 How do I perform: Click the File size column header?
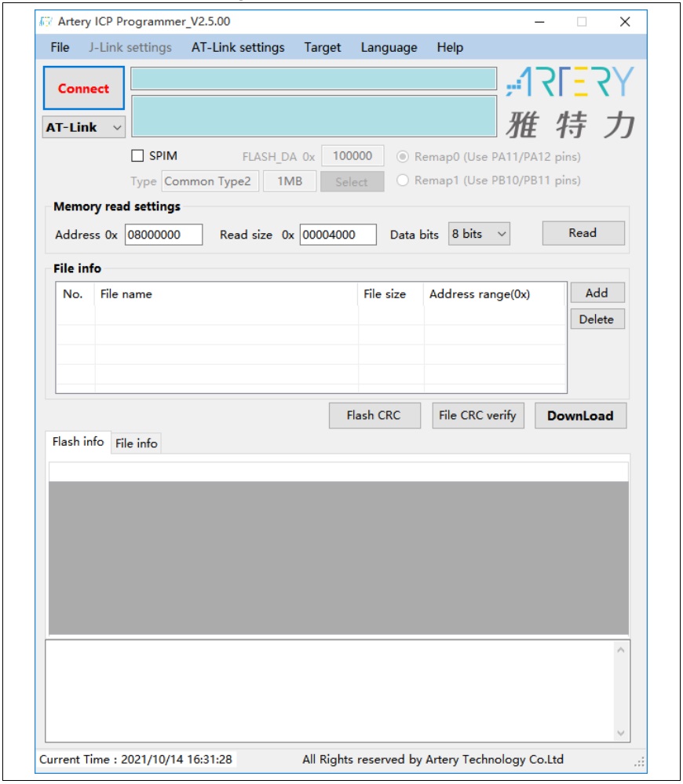[x=391, y=294]
